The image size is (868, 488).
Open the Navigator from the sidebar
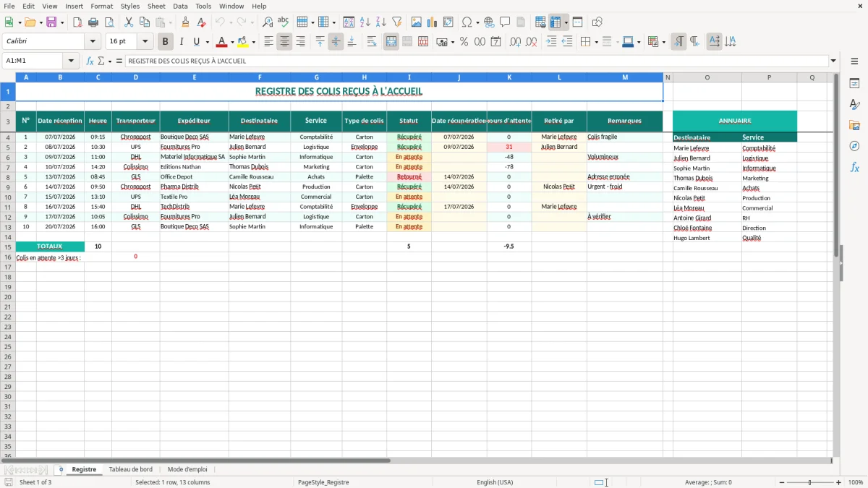(854, 146)
